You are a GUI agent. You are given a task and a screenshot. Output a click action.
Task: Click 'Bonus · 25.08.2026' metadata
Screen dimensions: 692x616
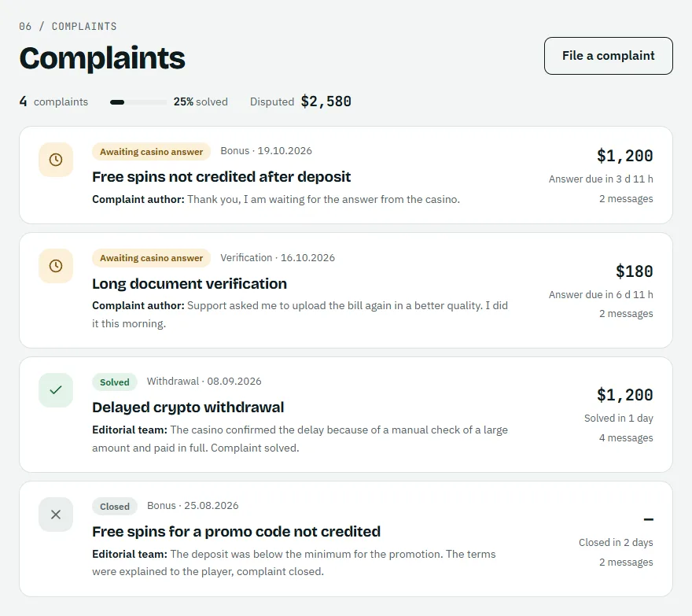coord(193,505)
